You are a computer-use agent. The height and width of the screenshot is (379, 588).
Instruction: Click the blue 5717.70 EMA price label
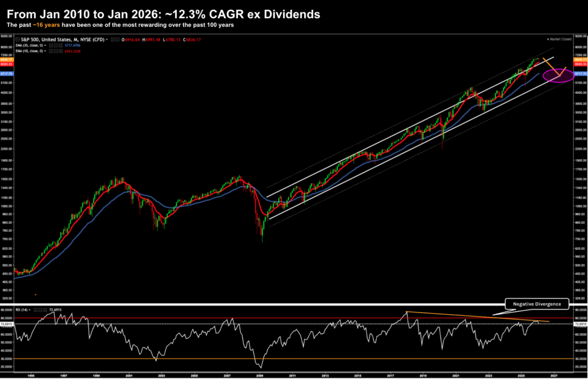coord(580,74)
